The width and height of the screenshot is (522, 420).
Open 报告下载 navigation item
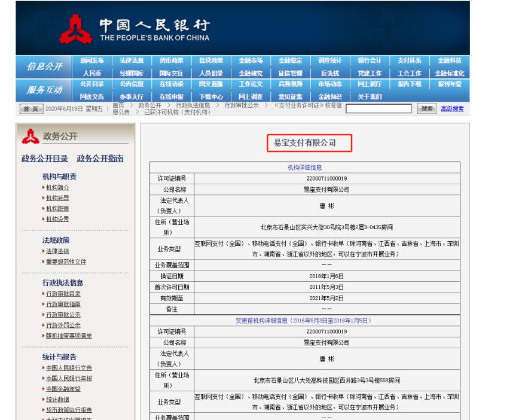[410, 84]
